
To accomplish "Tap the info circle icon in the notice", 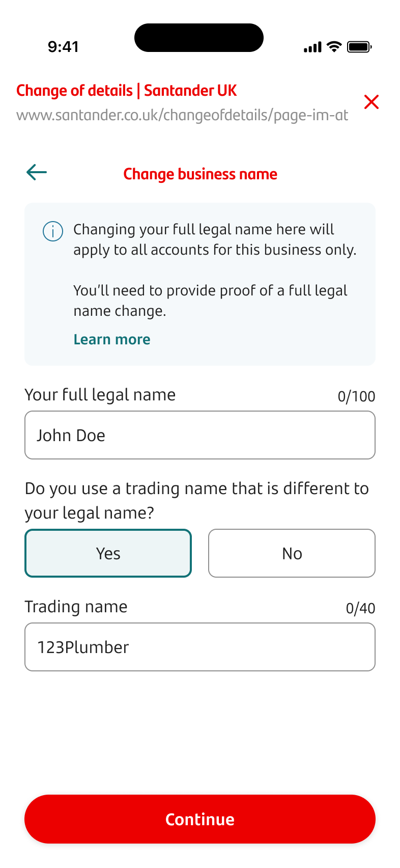I will [x=53, y=231].
